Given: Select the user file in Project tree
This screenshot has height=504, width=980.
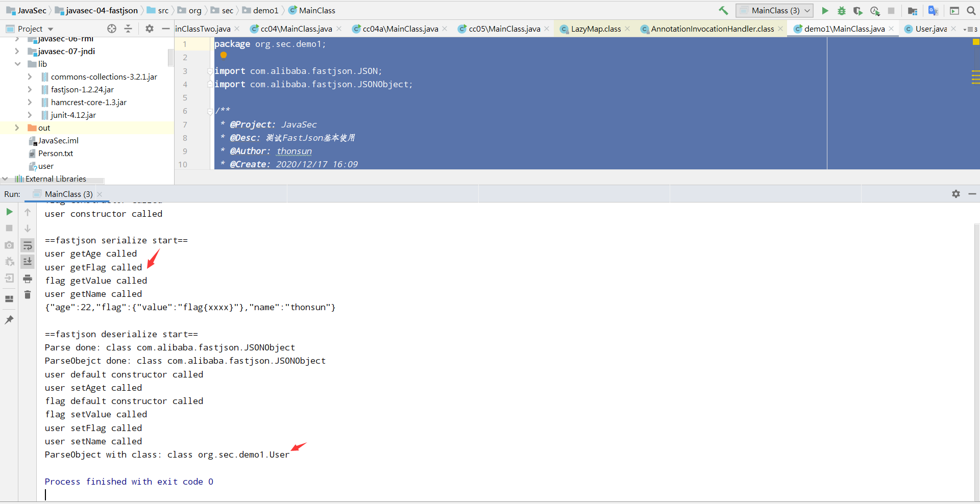Looking at the screenshot, I should click(45, 166).
